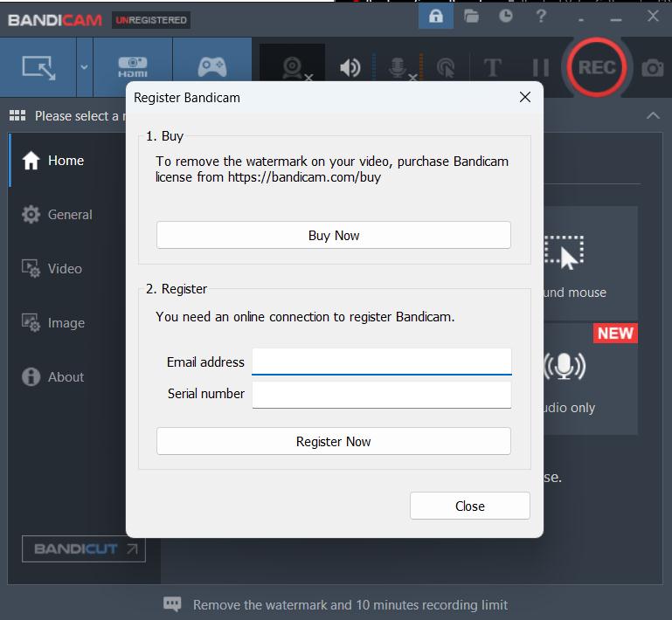
Task: Click Register Now button
Action: pos(334,441)
